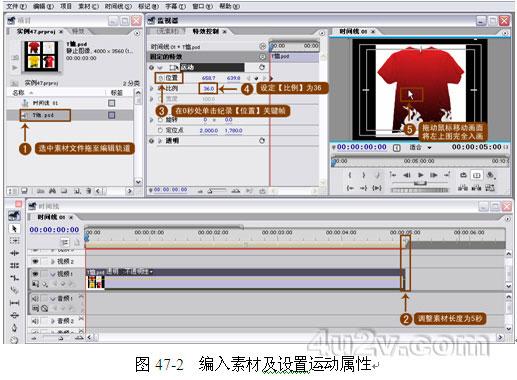The image size is (517, 380).
Task: Toggle Safe Margins button in program monitor
Action: 476,175
